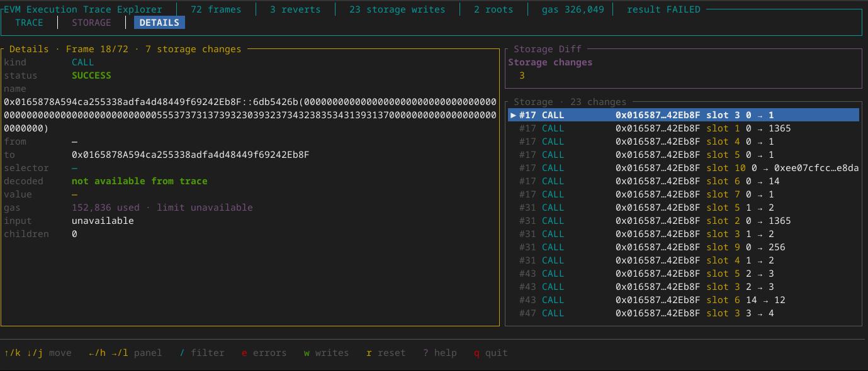Select the row 'slot 5 0 → 1'

coord(684,155)
